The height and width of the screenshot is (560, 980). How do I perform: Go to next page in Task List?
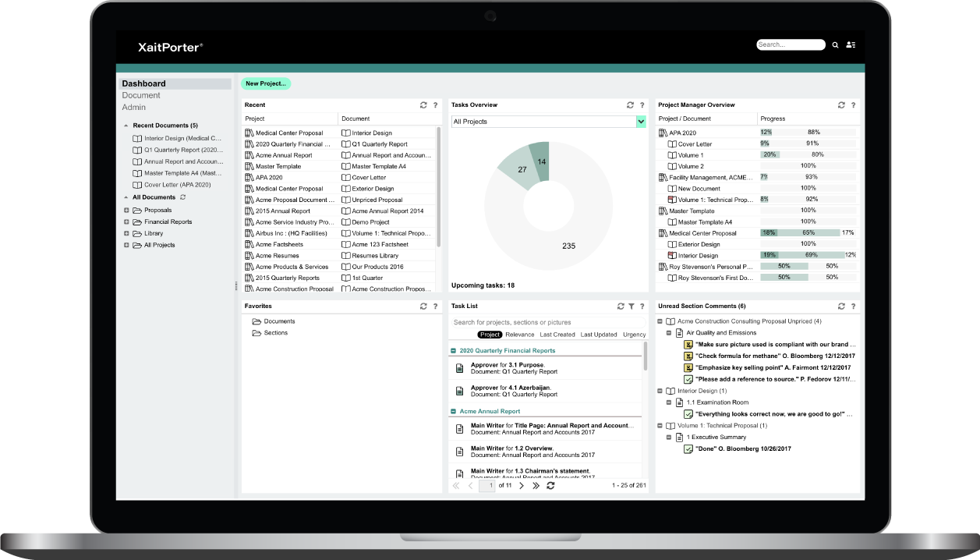pos(522,485)
